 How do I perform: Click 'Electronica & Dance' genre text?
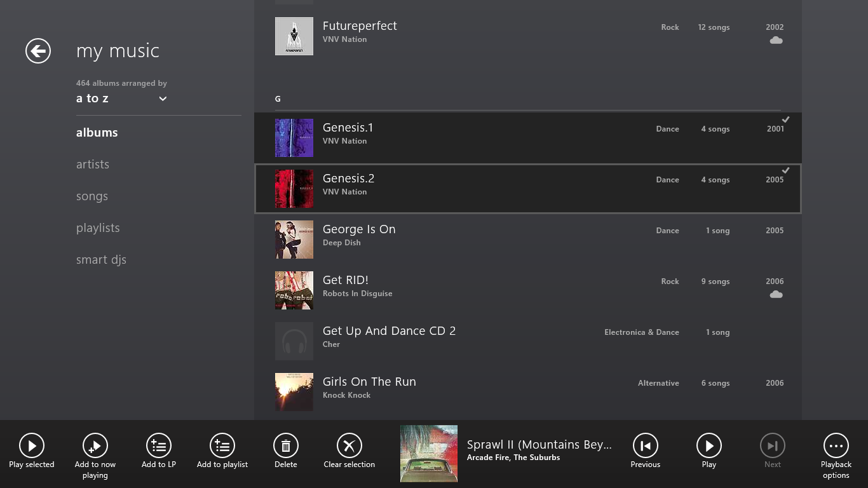pyautogui.click(x=642, y=332)
